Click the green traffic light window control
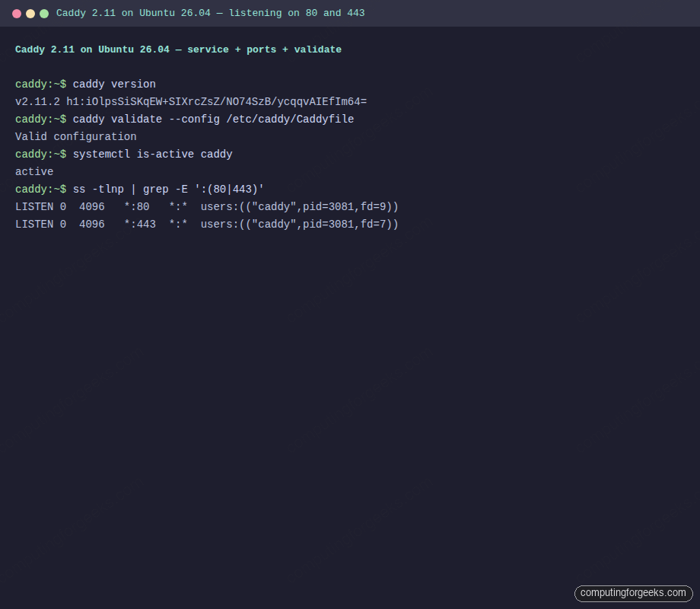 click(44, 13)
